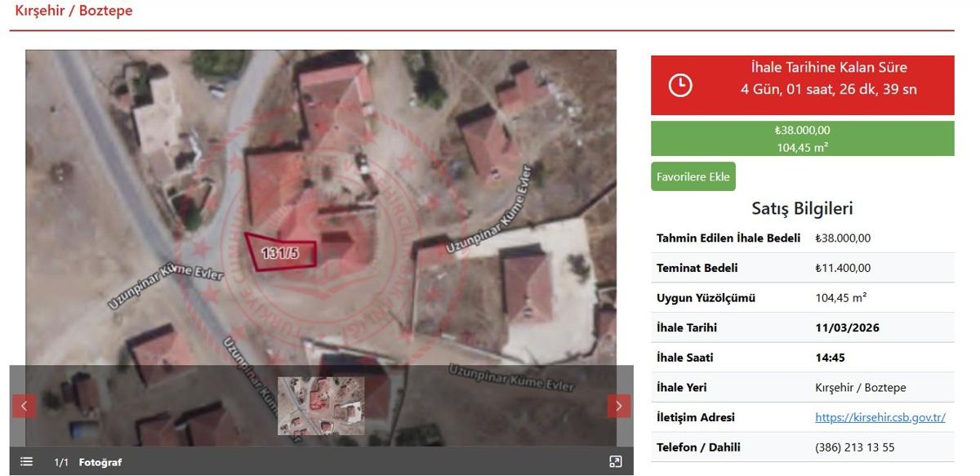Click the remaining time countdown text
The image size is (980, 476).
[x=828, y=89]
